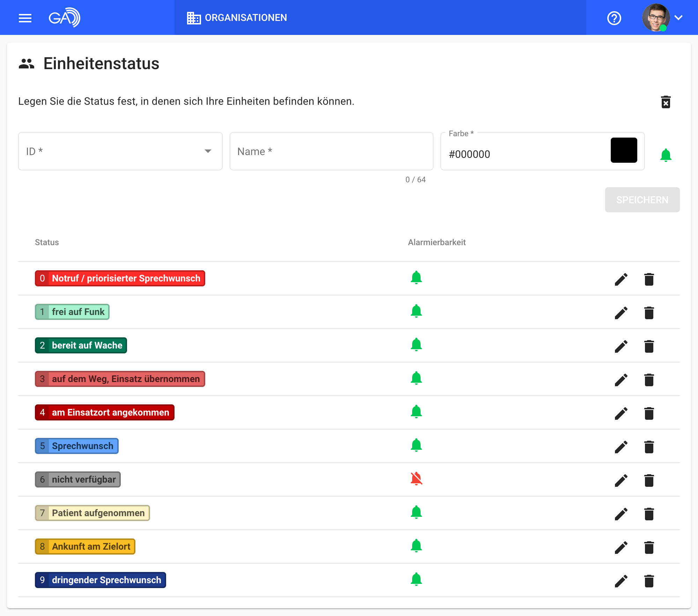Open the hamburger navigation menu
The image size is (698, 616).
coord(25,18)
